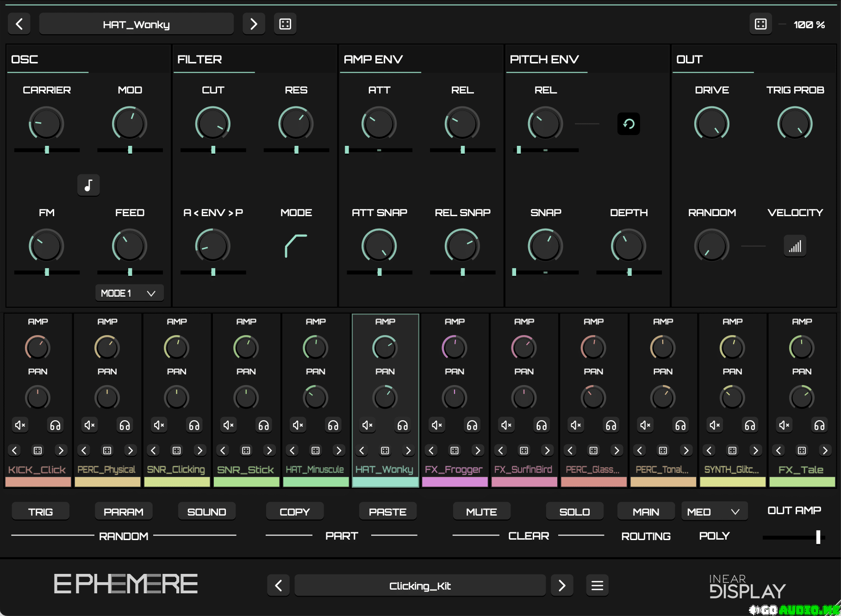Mute the KICK_Click part
Image resolution: width=841 pixels, height=616 pixels.
[20, 425]
